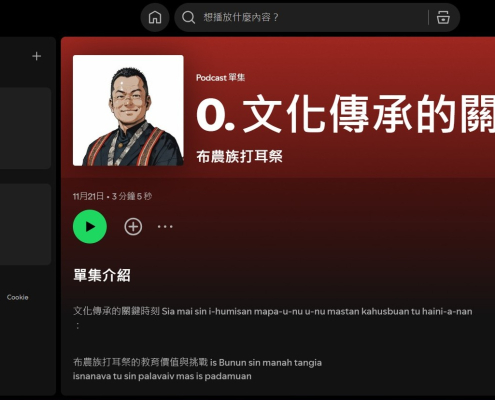Click the 11月21日 date and duration text
The image size is (495, 400).
112,196
